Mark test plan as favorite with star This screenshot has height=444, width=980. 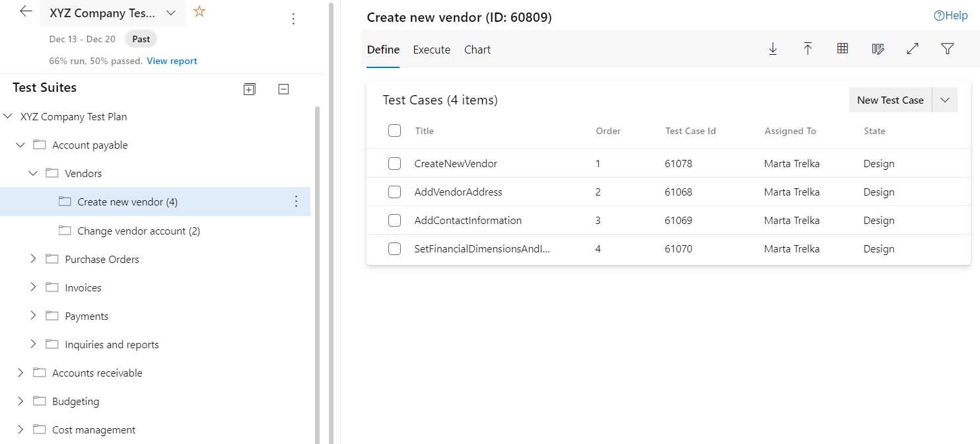tap(199, 11)
